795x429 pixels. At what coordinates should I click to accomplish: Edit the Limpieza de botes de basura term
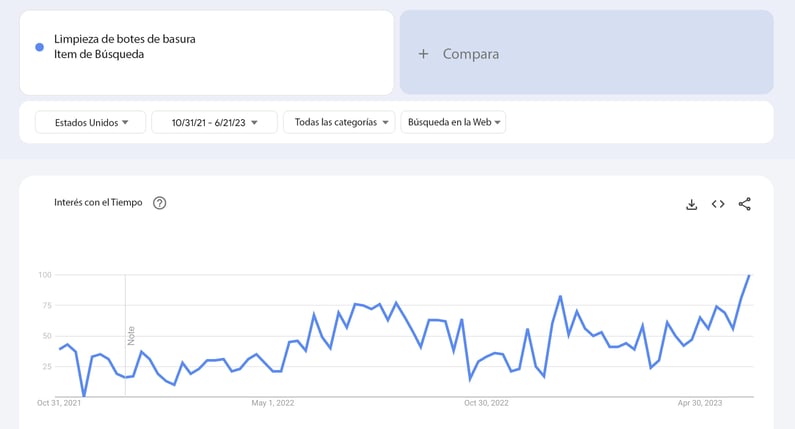(125, 39)
